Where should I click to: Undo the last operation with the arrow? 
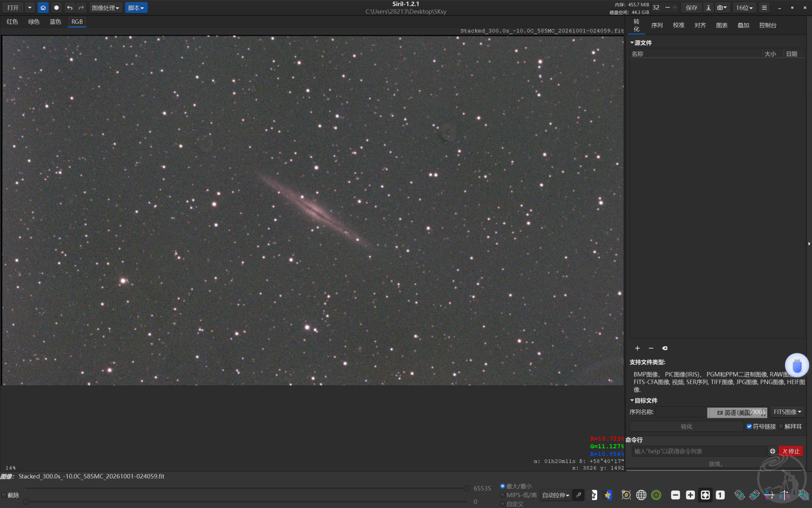coord(70,8)
